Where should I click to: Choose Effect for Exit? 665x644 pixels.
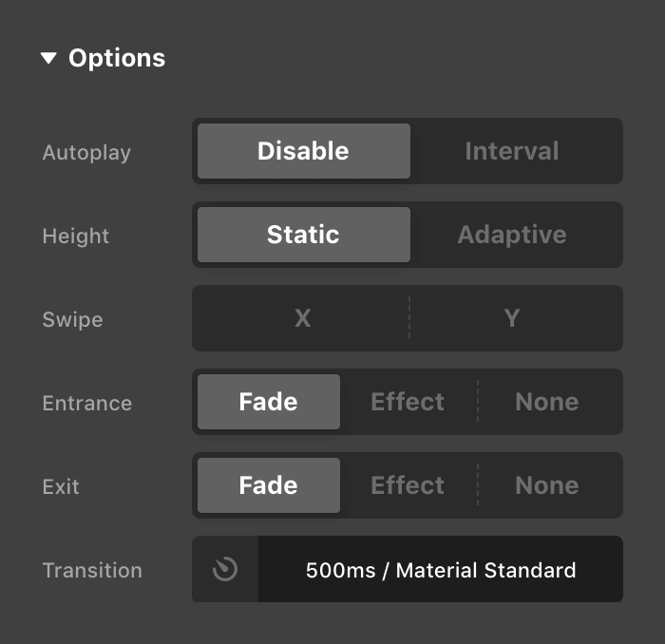(408, 485)
